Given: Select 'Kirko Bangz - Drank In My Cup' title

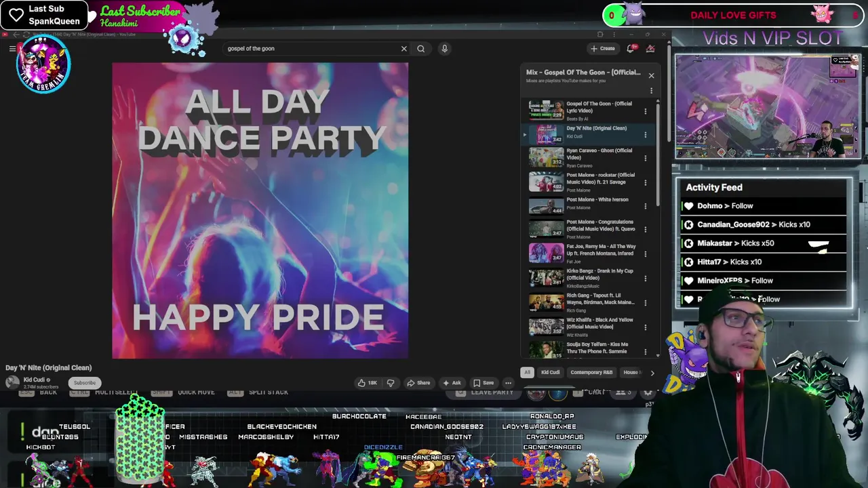Looking at the screenshot, I should (600, 274).
